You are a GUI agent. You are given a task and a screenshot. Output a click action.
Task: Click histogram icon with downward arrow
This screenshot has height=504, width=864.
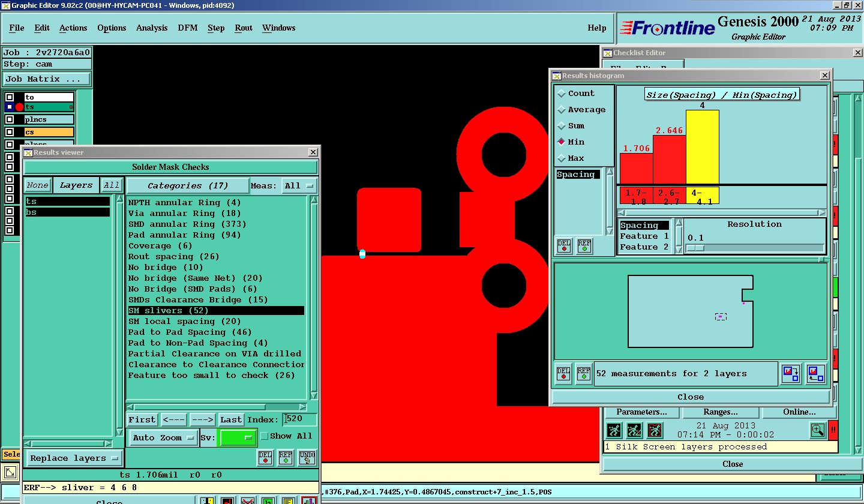(x=791, y=374)
